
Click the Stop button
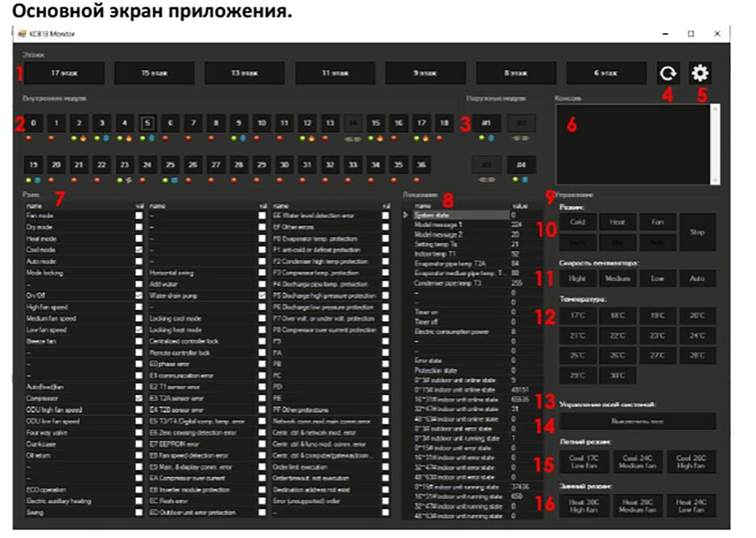coord(697,232)
